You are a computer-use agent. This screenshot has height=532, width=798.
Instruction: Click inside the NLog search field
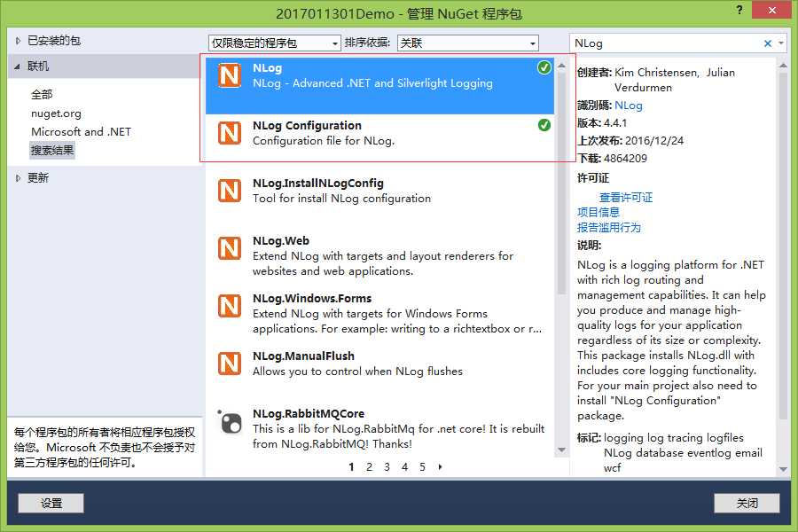[666, 43]
